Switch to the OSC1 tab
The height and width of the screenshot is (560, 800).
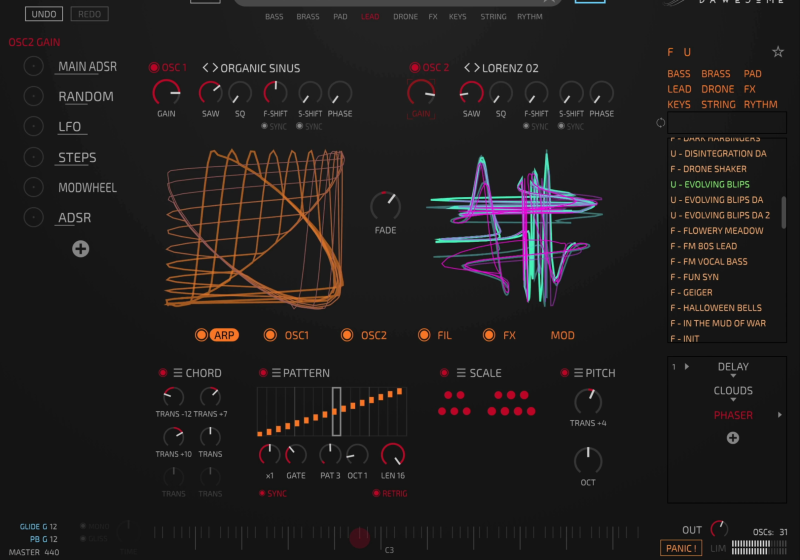pos(296,335)
